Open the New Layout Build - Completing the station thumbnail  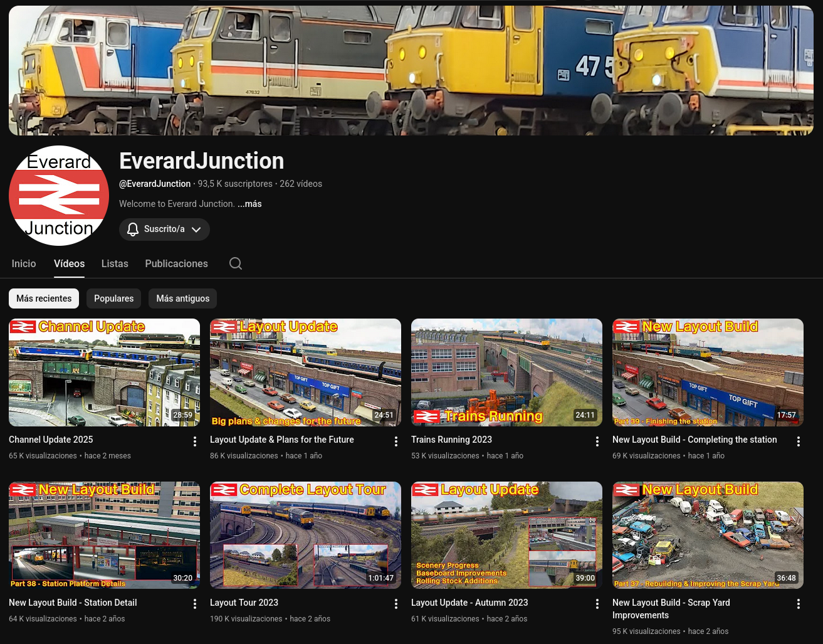708,372
